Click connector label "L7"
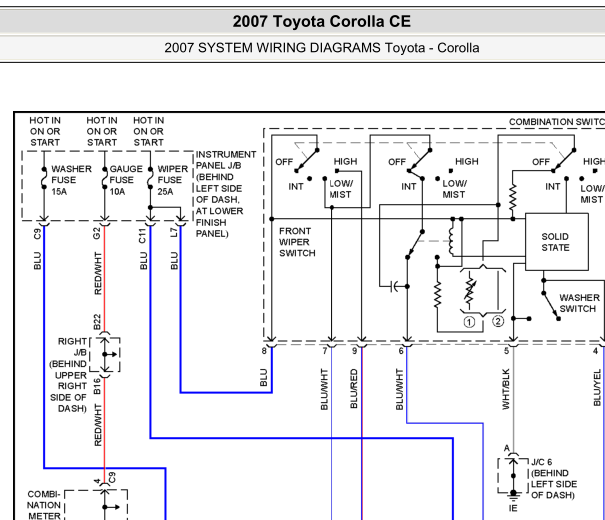This screenshot has width=605, height=520. tap(174, 232)
